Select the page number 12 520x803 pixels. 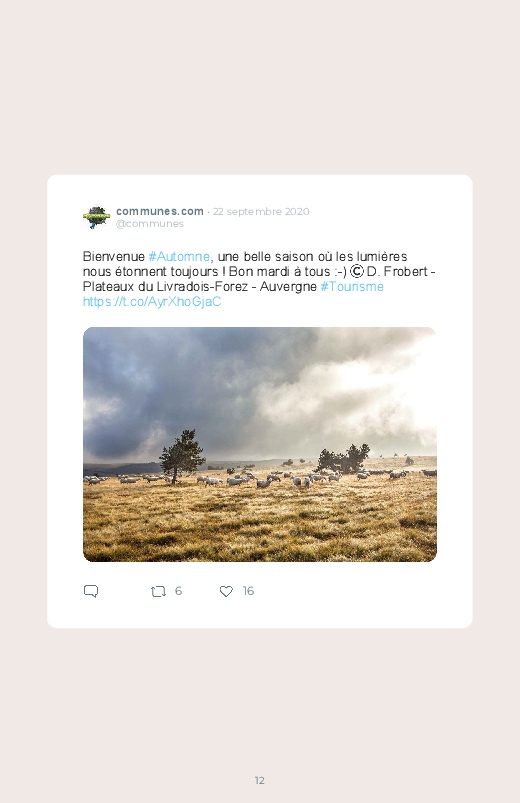tap(260, 780)
